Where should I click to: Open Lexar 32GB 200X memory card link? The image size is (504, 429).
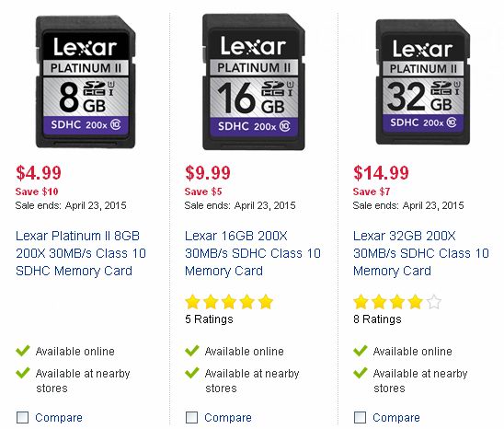tap(421, 253)
